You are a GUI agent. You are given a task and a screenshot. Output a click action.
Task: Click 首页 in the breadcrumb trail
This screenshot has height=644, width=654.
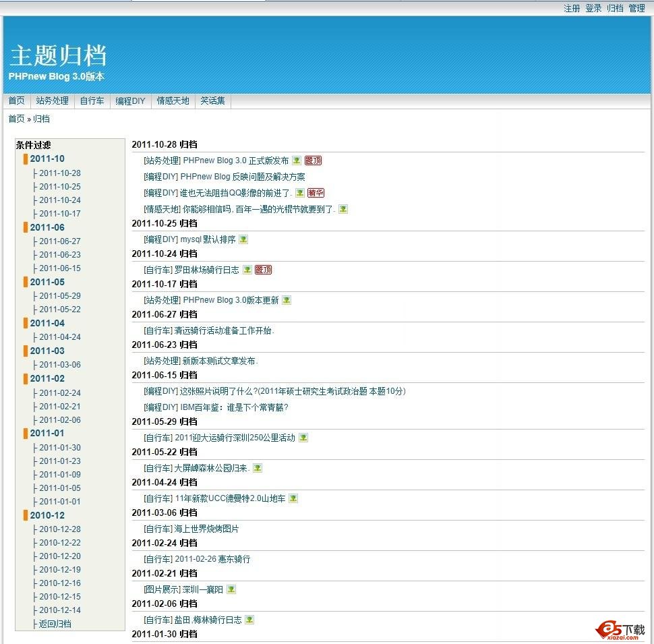click(x=17, y=119)
